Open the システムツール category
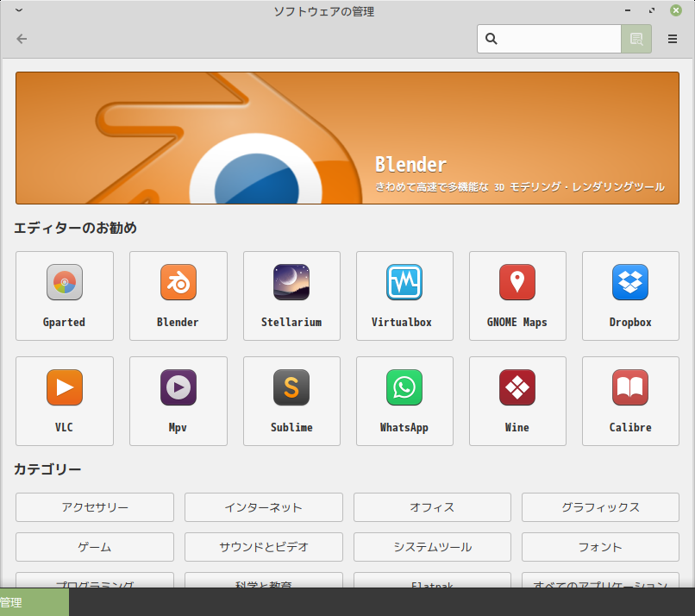The width and height of the screenshot is (695, 616). (432, 547)
